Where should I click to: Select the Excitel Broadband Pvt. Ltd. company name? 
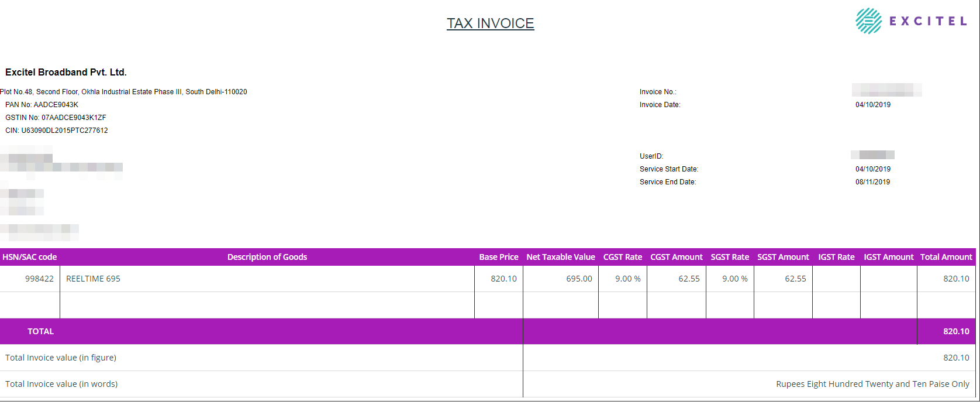coord(66,73)
